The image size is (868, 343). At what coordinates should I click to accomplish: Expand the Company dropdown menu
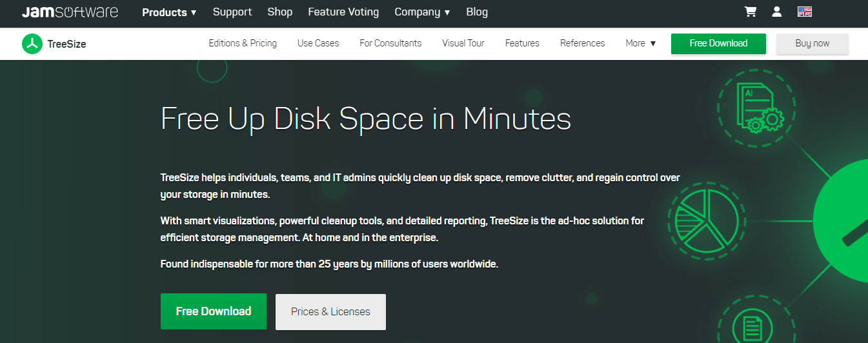coord(422,12)
